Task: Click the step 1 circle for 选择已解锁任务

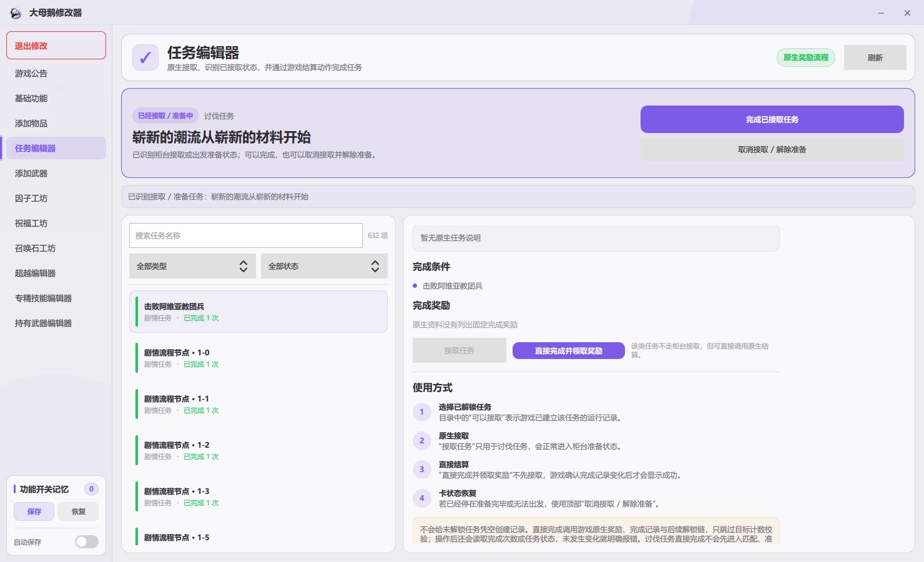Action: click(421, 412)
